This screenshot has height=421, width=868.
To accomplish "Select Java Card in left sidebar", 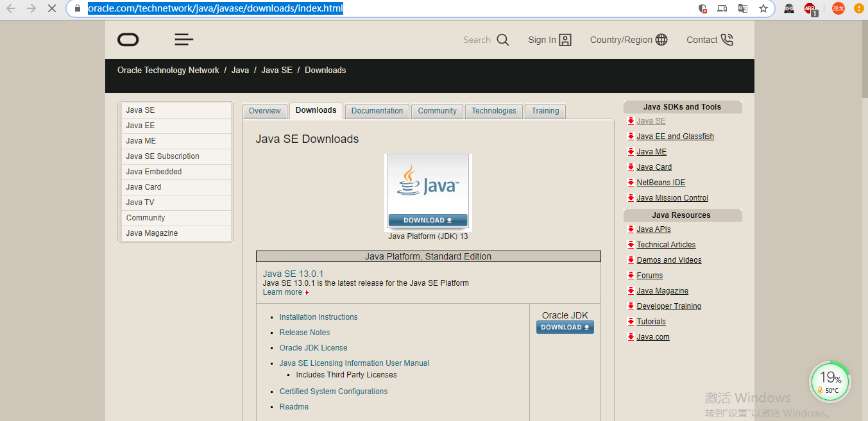I will coord(176,187).
